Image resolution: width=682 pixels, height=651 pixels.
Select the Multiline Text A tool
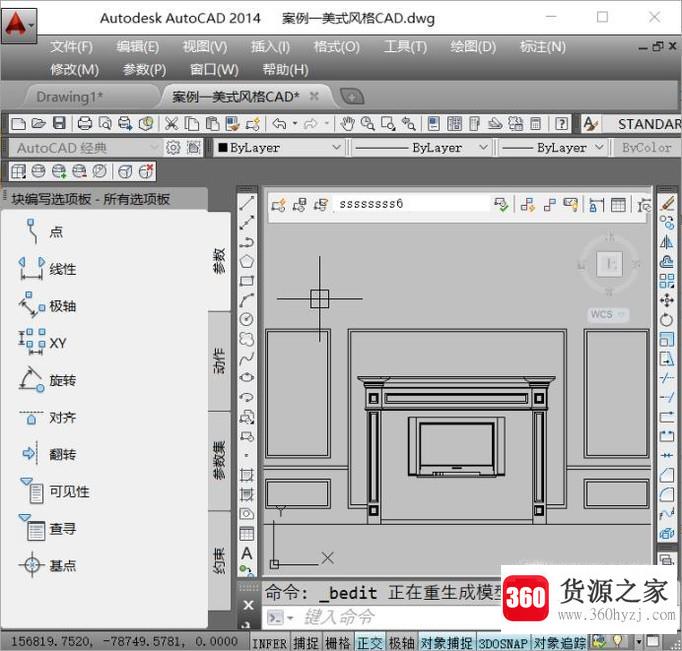(247, 554)
